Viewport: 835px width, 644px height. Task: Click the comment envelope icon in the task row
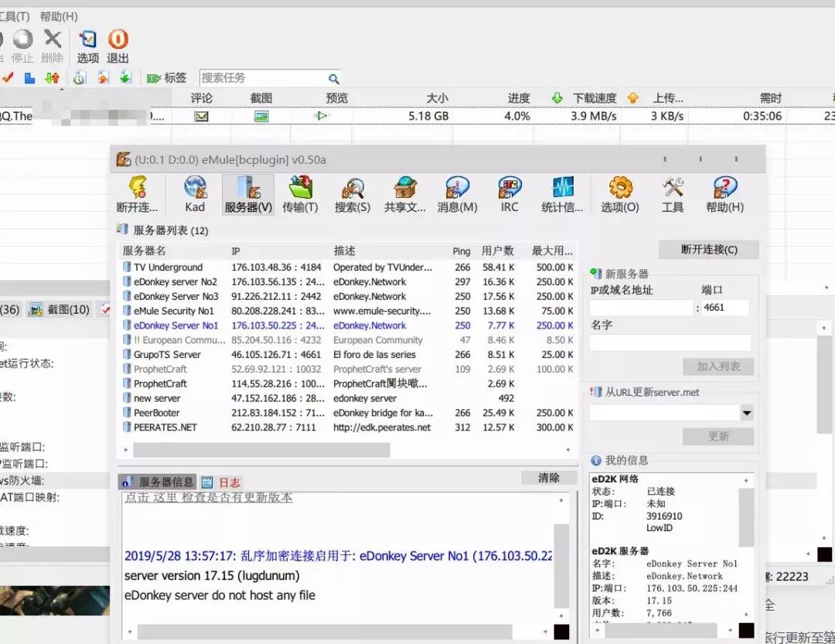pyautogui.click(x=201, y=116)
